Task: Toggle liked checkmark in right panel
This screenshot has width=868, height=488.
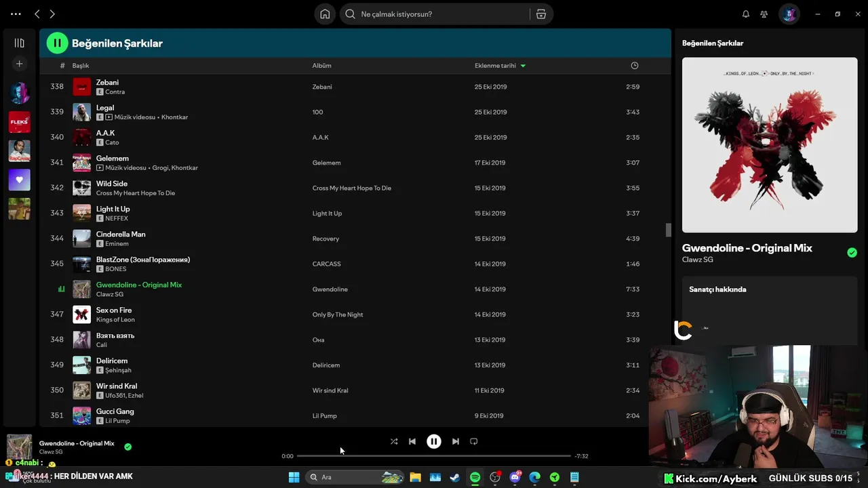Action: click(852, 253)
